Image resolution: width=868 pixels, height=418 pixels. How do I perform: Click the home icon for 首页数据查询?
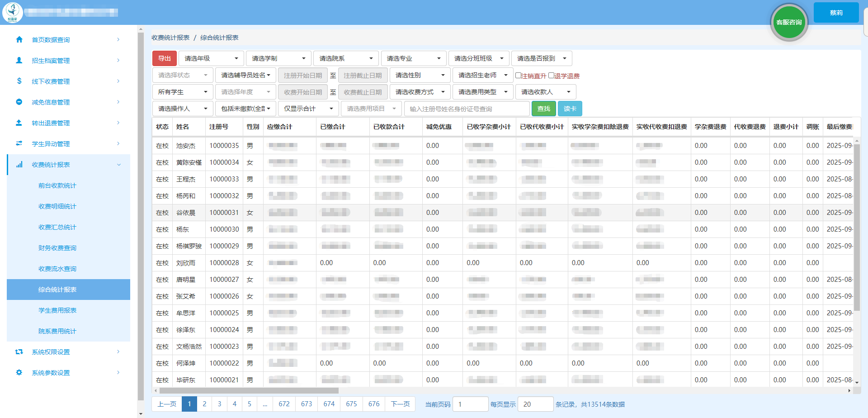[19, 40]
